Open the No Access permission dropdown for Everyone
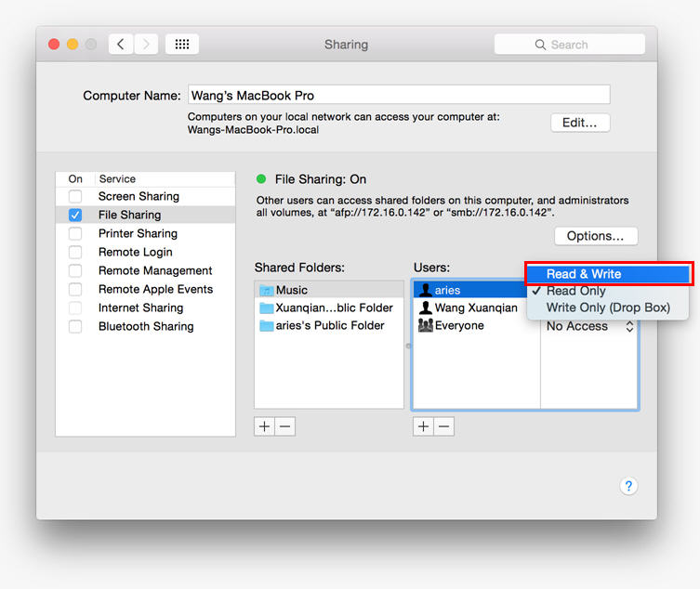This screenshot has width=700, height=589. (589, 326)
